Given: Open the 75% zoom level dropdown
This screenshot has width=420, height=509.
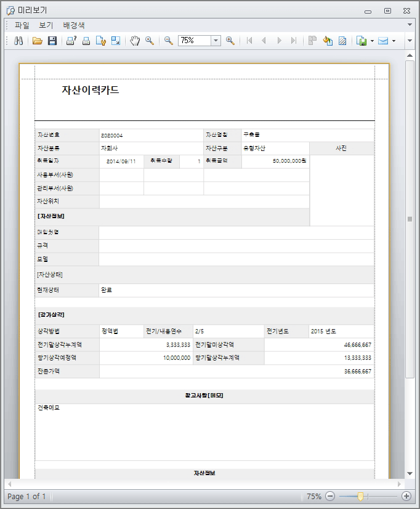Looking at the screenshot, I should [x=216, y=41].
